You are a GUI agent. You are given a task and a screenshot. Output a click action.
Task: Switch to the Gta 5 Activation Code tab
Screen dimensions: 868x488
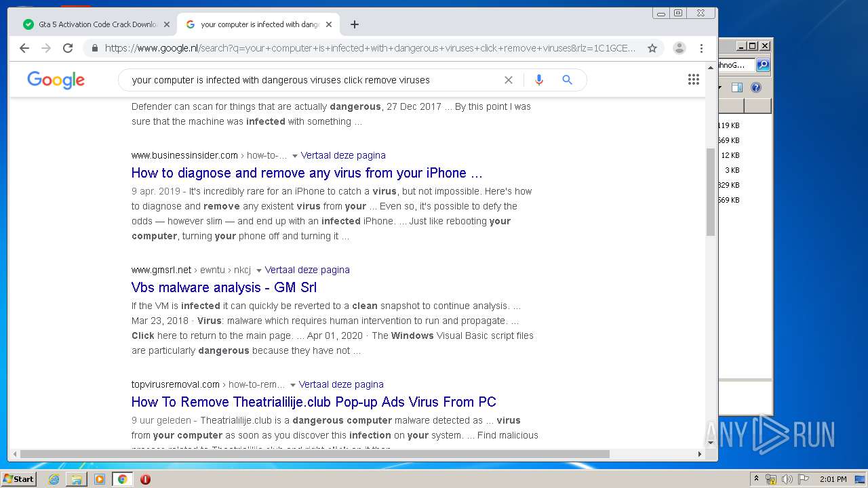coord(97,24)
